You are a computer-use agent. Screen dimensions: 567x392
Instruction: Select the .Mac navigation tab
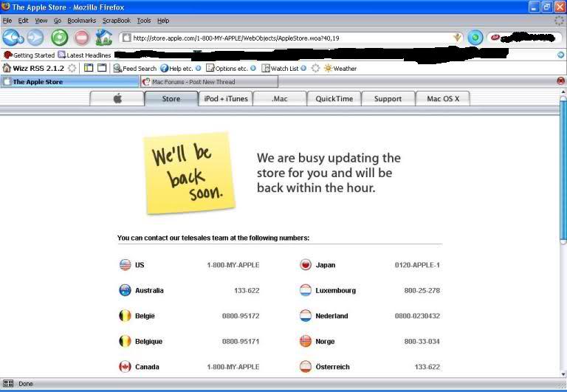pyautogui.click(x=280, y=98)
